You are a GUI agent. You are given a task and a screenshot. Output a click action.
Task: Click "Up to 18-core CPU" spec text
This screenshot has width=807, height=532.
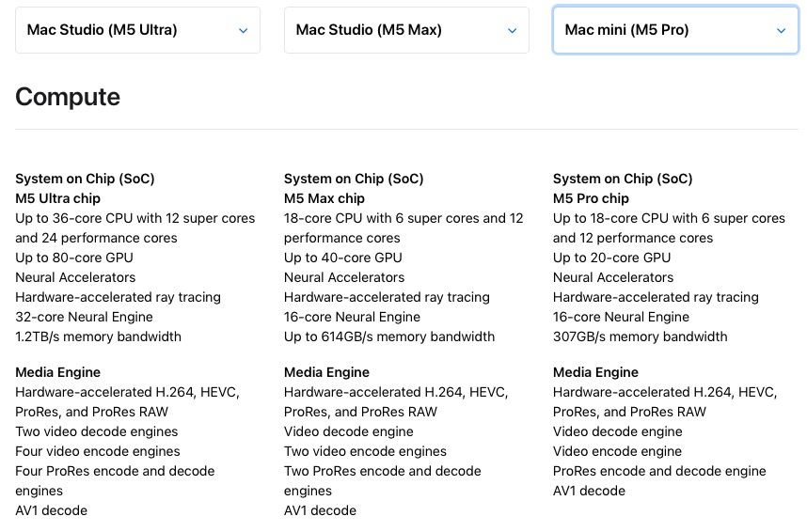611,218
